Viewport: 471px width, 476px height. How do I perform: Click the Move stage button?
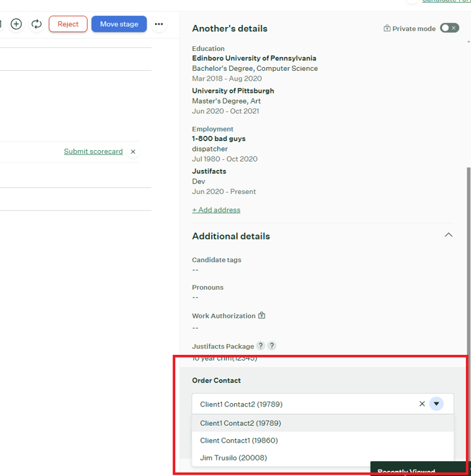point(119,24)
